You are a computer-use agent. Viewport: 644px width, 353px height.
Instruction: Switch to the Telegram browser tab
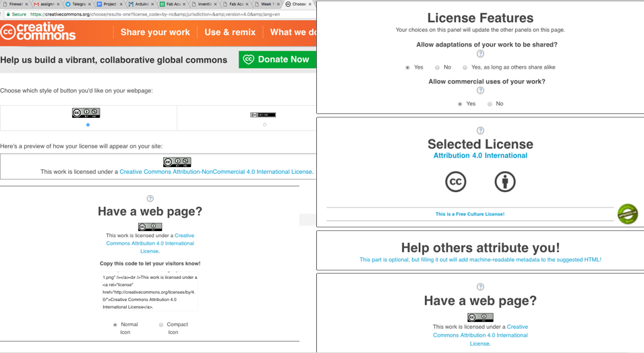tap(78, 4)
